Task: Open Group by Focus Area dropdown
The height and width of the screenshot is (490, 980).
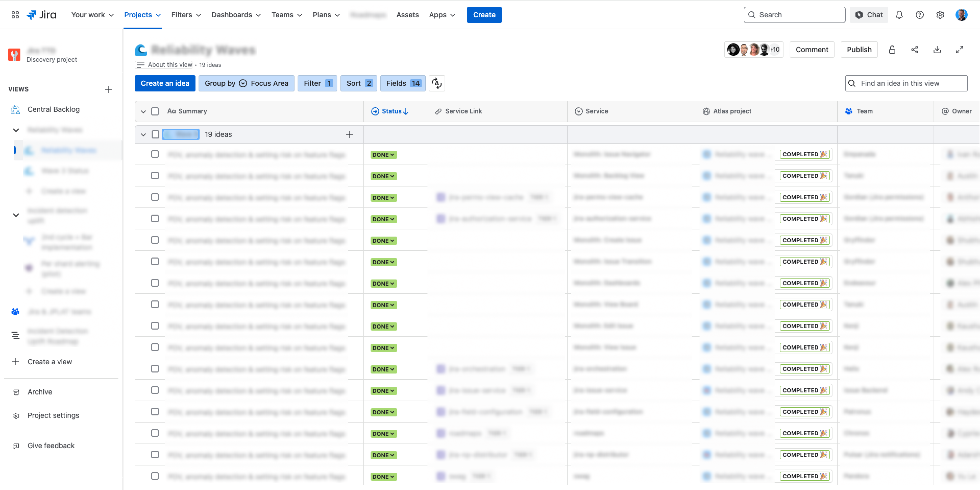Action: (x=247, y=83)
